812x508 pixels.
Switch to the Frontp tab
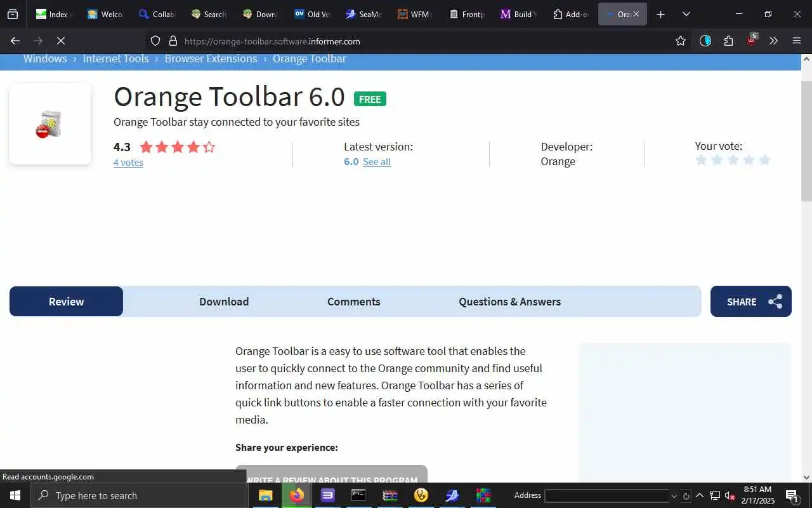click(x=467, y=14)
